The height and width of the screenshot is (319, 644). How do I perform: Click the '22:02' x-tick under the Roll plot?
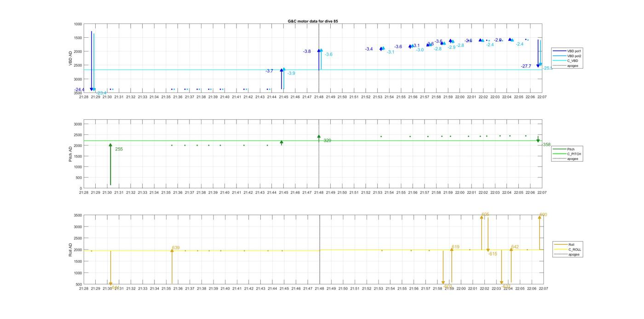pyautogui.click(x=484, y=289)
